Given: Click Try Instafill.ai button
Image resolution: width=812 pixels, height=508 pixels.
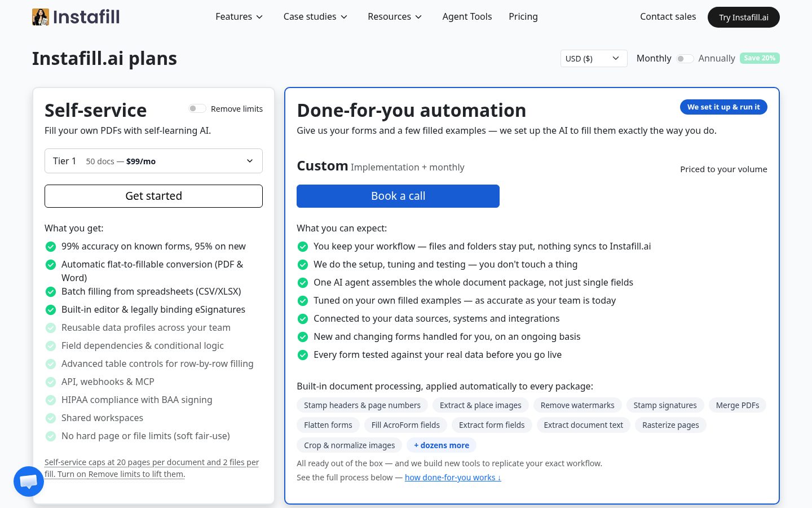Looking at the screenshot, I should pos(743,17).
